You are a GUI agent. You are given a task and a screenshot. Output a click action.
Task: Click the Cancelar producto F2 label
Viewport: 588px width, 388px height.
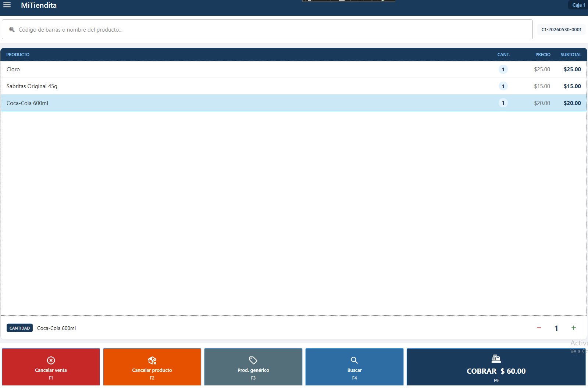tap(152, 378)
